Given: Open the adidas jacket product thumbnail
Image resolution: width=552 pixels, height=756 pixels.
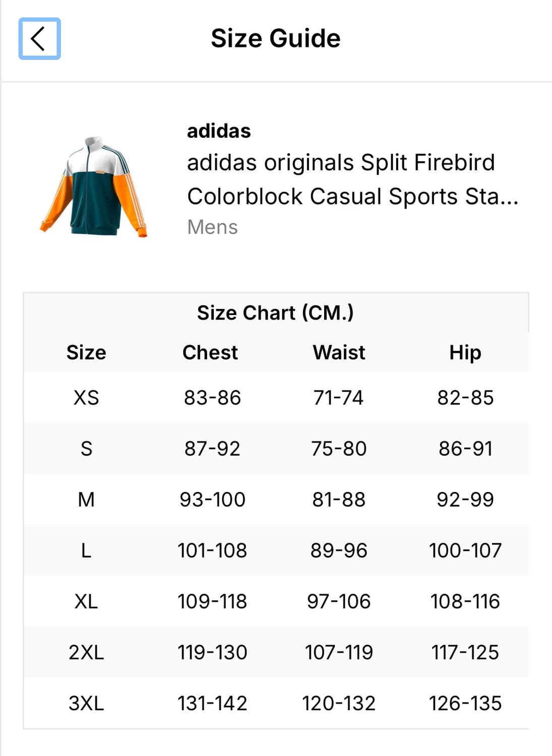Looking at the screenshot, I should (x=94, y=186).
